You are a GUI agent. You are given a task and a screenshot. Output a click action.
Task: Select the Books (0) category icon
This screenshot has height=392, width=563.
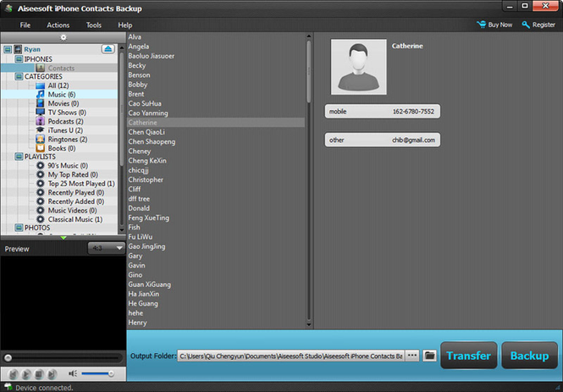tap(41, 148)
